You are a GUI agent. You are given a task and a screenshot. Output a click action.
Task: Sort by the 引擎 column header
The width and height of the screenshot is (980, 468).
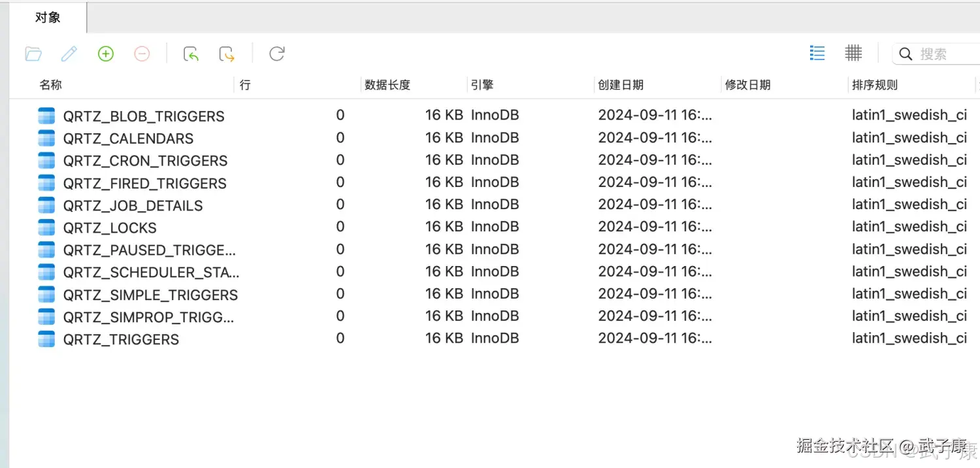(x=482, y=84)
